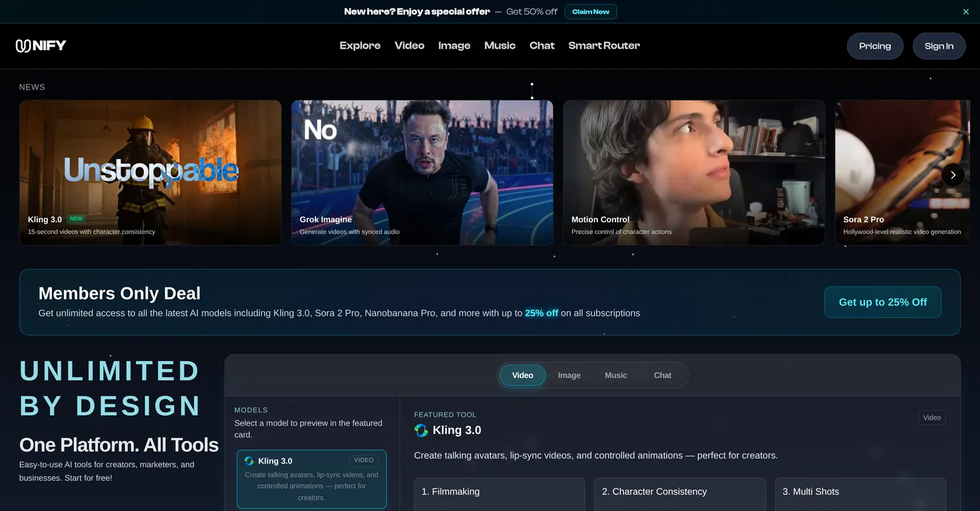Image resolution: width=980 pixels, height=511 pixels.
Task: Click the carousel next arrow
Action: click(x=953, y=175)
